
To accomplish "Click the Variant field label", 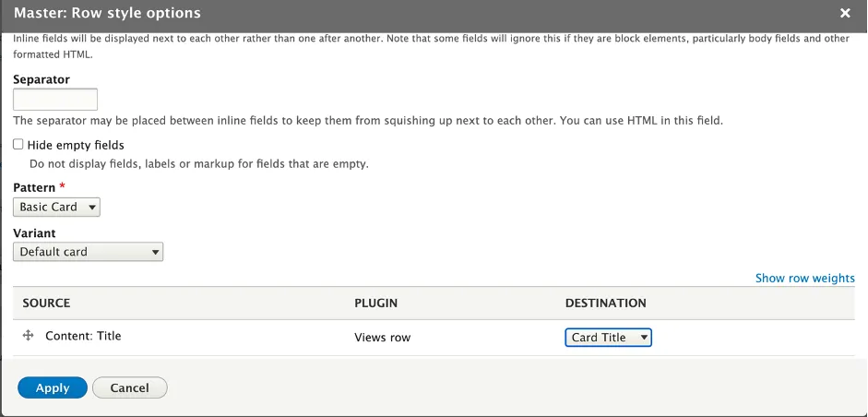I will click(34, 233).
